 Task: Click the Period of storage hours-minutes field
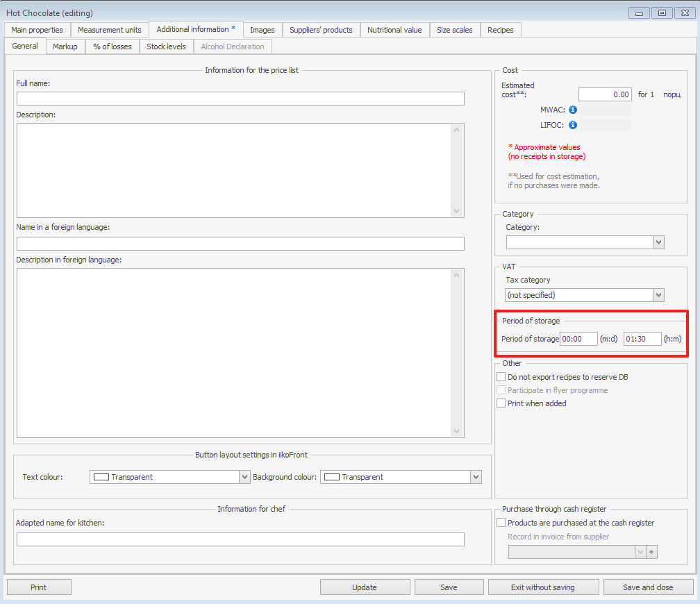[x=642, y=339]
